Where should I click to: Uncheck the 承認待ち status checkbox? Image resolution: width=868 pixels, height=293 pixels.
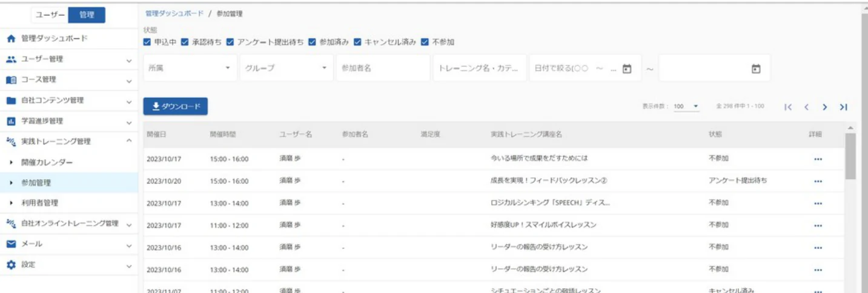coord(185,42)
